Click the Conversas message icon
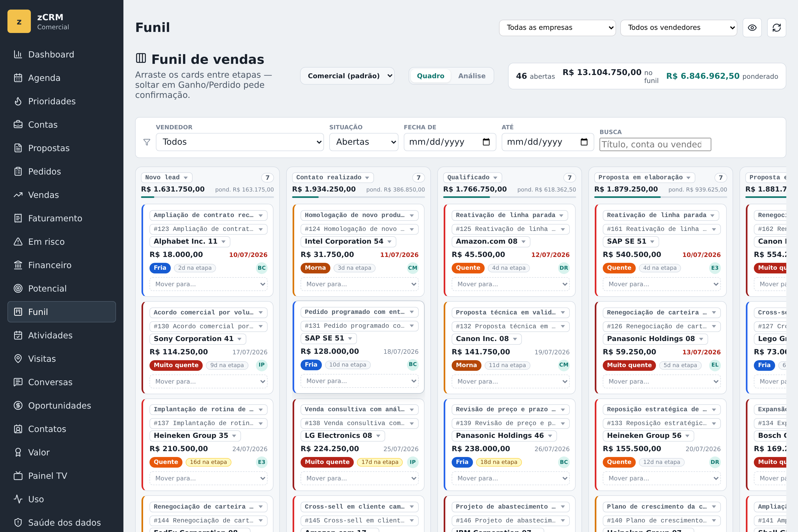Viewport: 798px width, 532px height. tap(18, 382)
